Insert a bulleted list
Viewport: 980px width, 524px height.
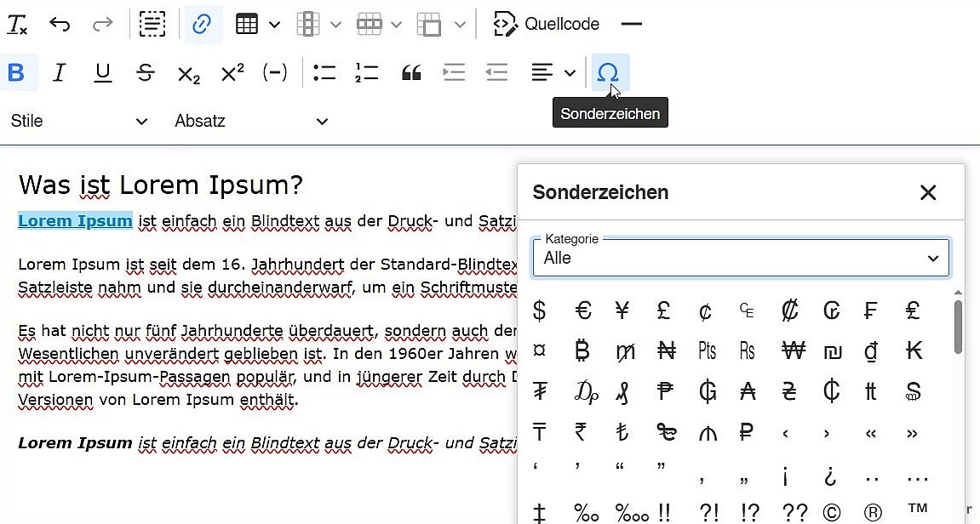[x=324, y=72]
